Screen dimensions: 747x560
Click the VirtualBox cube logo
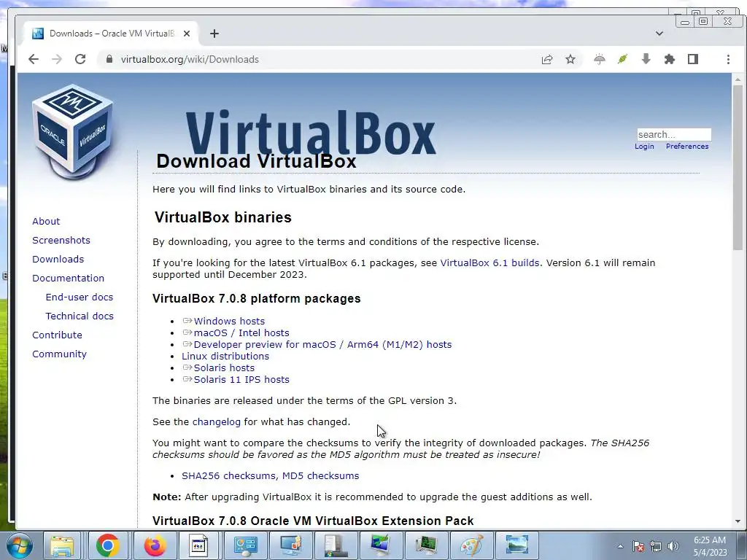coord(72,132)
